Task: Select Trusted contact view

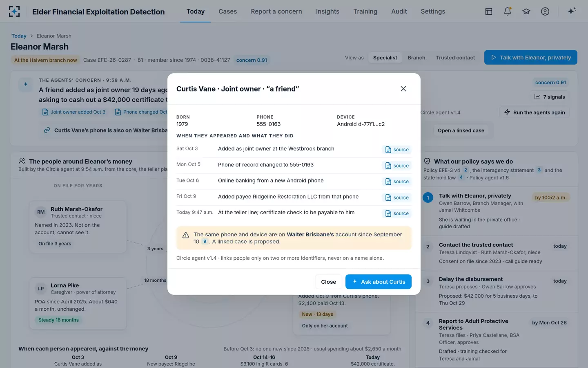Action: click(x=455, y=58)
